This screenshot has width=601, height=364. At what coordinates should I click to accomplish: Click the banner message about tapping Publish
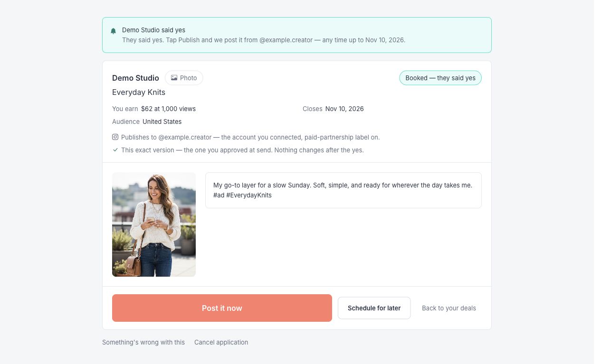click(x=264, y=40)
